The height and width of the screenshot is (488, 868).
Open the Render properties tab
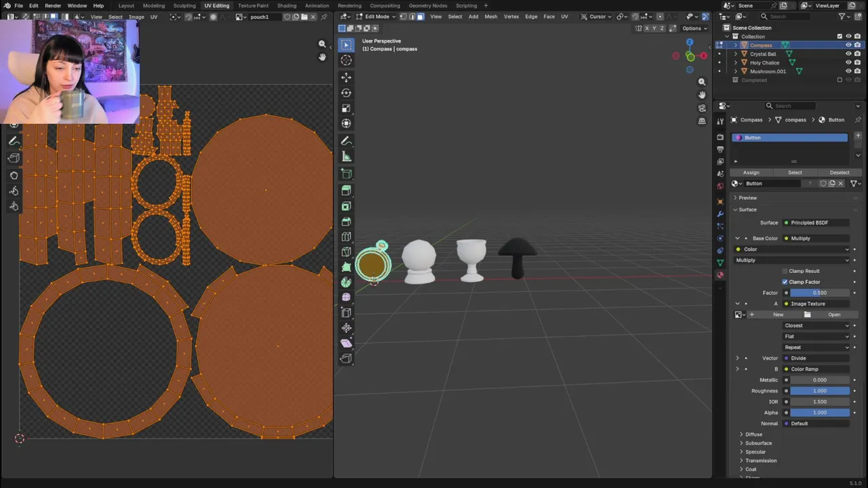pyautogui.click(x=720, y=137)
